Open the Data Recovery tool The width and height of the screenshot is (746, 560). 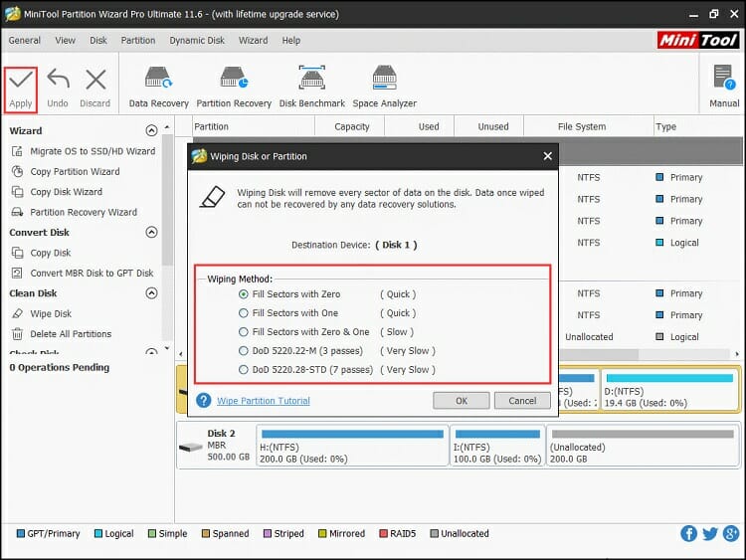(x=158, y=79)
